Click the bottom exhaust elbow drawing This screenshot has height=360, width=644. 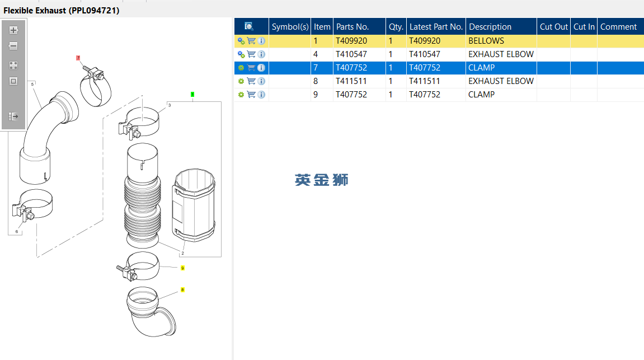pyautogui.click(x=151, y=311)
